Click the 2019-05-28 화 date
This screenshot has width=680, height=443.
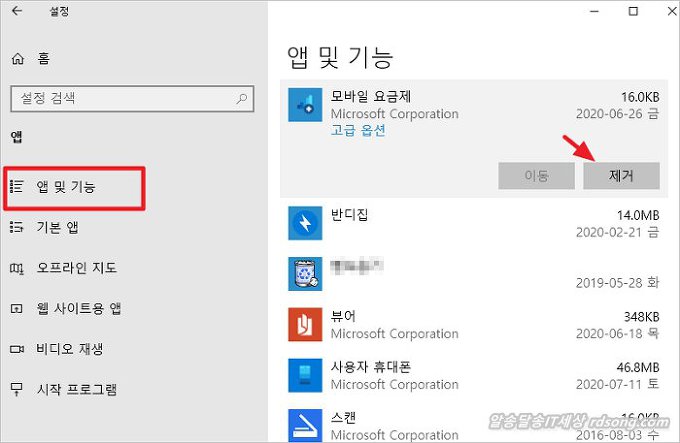click(618, 283)
